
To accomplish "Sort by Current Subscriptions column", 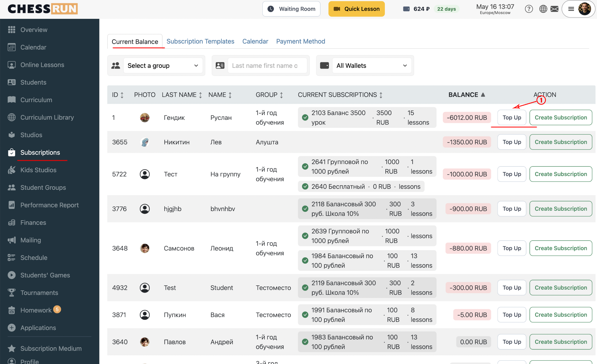I will pyautogui.click(x=340, y=95).
